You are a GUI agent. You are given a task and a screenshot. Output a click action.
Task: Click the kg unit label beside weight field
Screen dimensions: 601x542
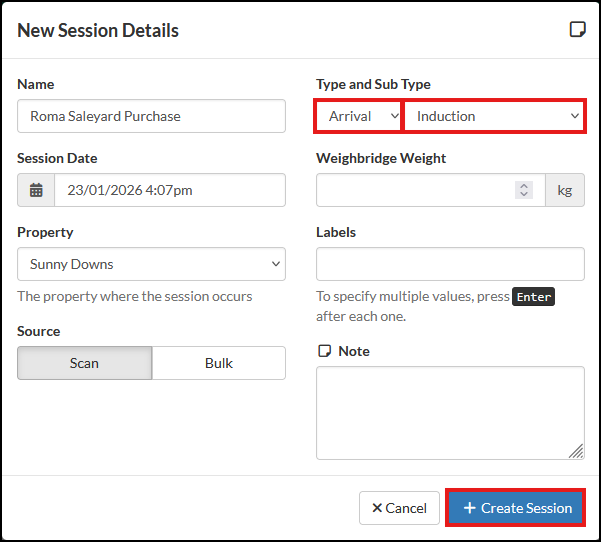pyautogui.click(x=564, y=190)
